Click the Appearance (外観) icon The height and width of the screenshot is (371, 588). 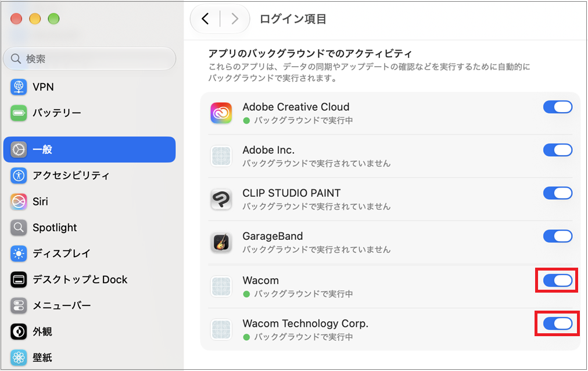19,332
